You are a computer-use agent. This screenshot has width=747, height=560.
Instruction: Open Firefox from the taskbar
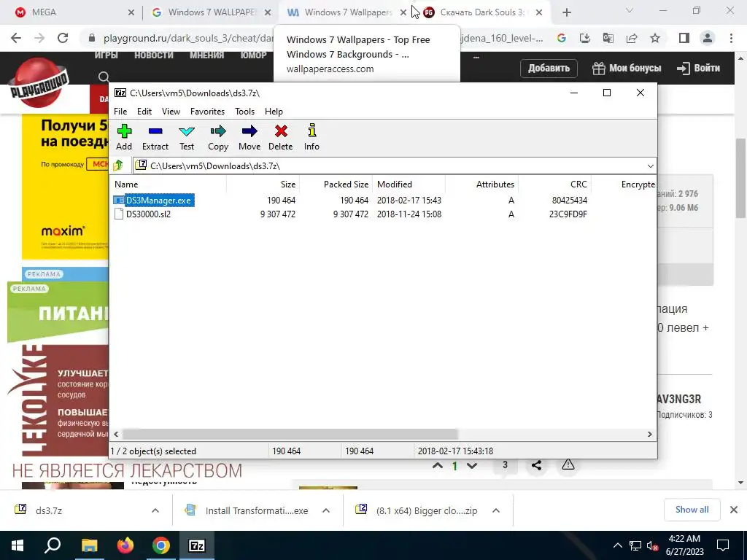pyautogui.click(x=125, y=545)
